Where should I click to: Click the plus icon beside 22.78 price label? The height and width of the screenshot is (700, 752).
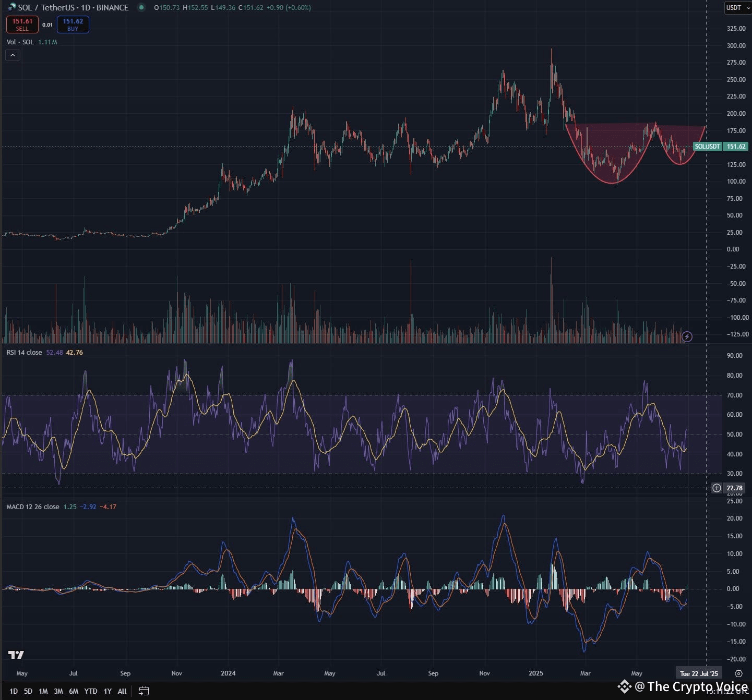click(x=717, y=488)
